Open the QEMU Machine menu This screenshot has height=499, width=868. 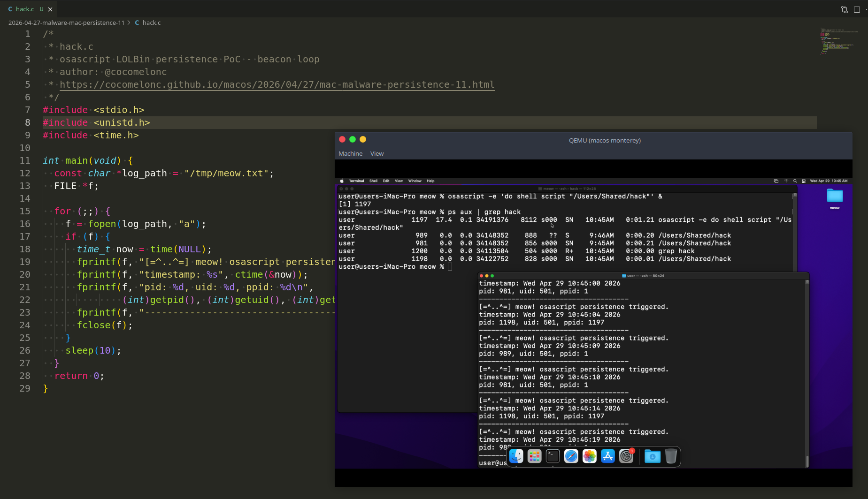pyautogui.click(x=350, y=153)
